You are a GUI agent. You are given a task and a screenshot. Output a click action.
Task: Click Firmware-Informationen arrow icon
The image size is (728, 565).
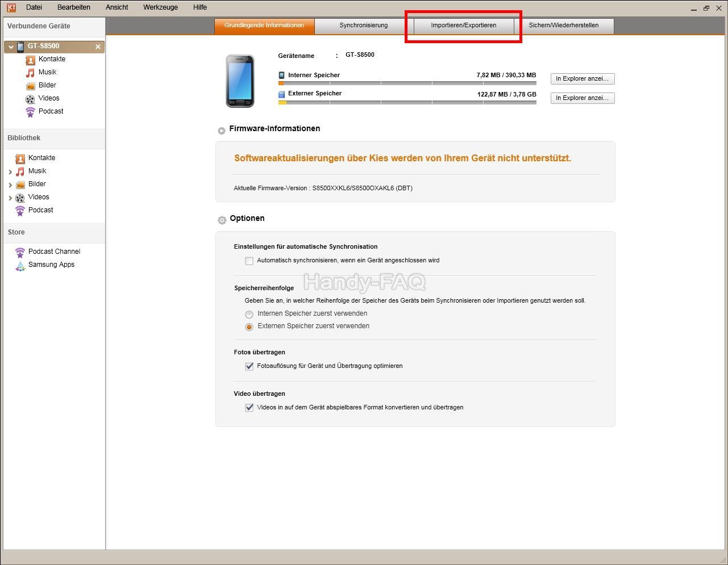click(222, 131)
